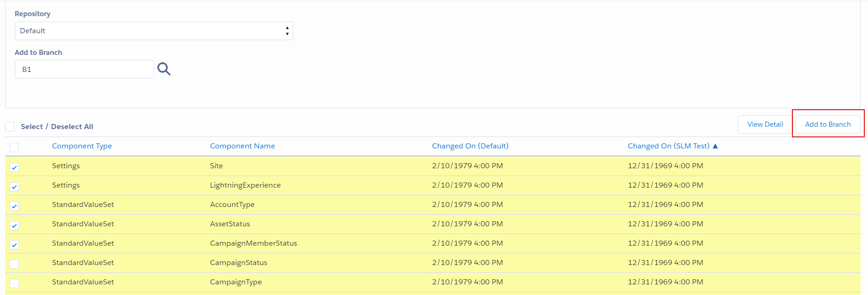
Task: Focus the Add to Branch input containing B1
Action: 84,69
